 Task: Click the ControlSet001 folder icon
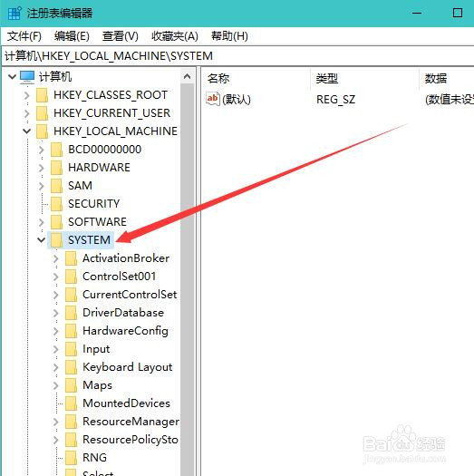72,277
